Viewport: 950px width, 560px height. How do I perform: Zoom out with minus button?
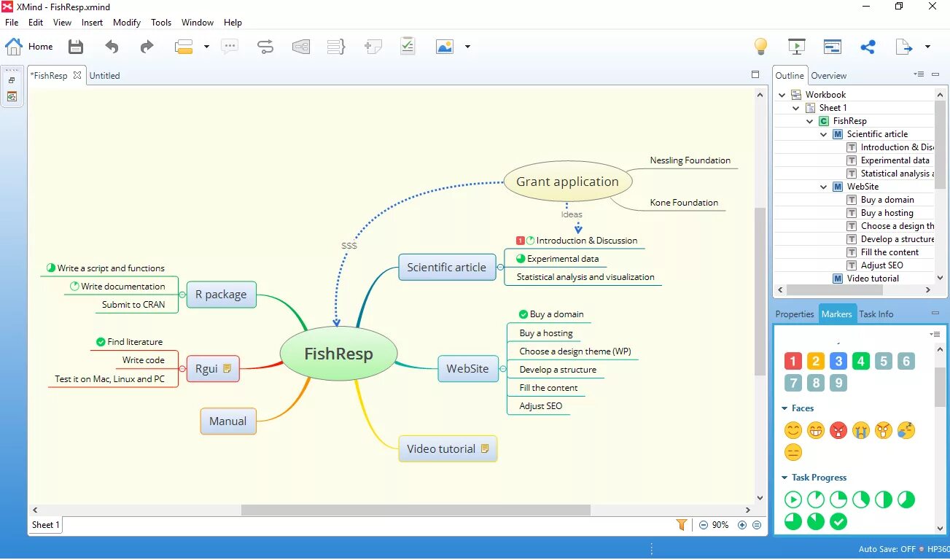(x=704, y=525)
